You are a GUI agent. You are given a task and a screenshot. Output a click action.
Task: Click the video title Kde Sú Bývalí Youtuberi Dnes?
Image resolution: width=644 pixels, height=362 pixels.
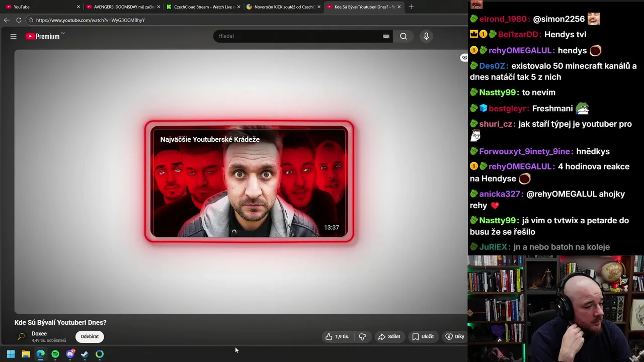pyautogui.click(x=60, y=323)
